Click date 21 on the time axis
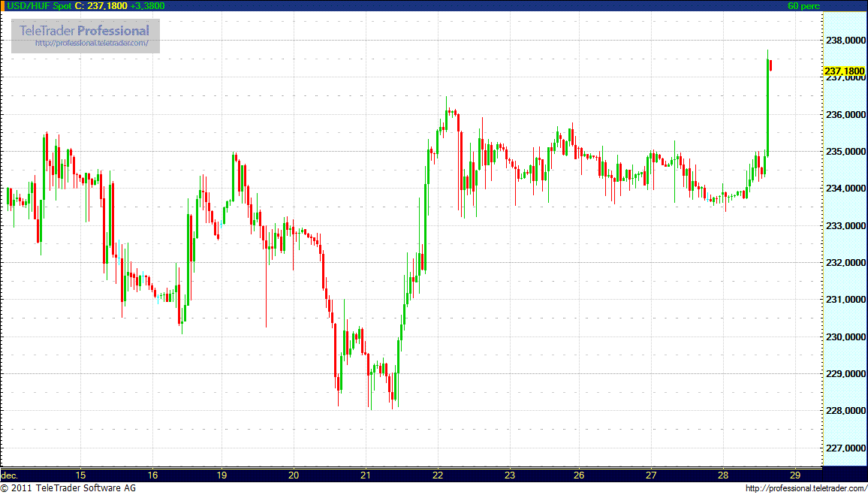 [366, 475]
